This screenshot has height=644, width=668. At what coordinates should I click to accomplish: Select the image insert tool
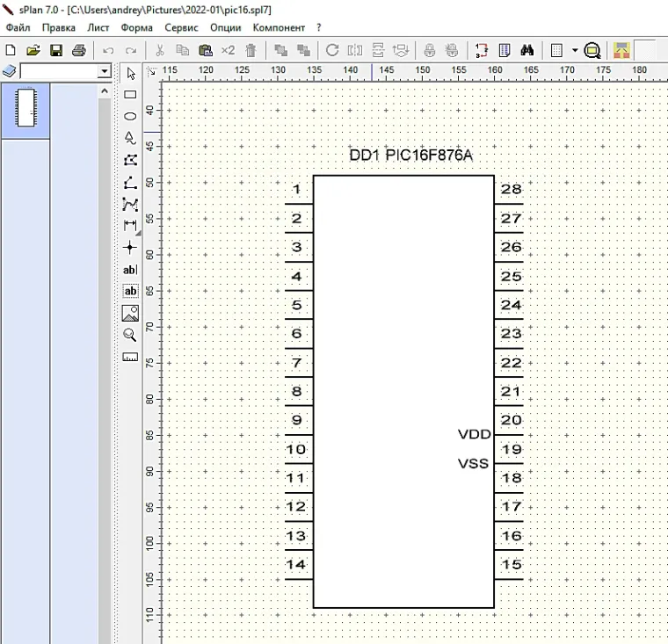tap(130, 313)
